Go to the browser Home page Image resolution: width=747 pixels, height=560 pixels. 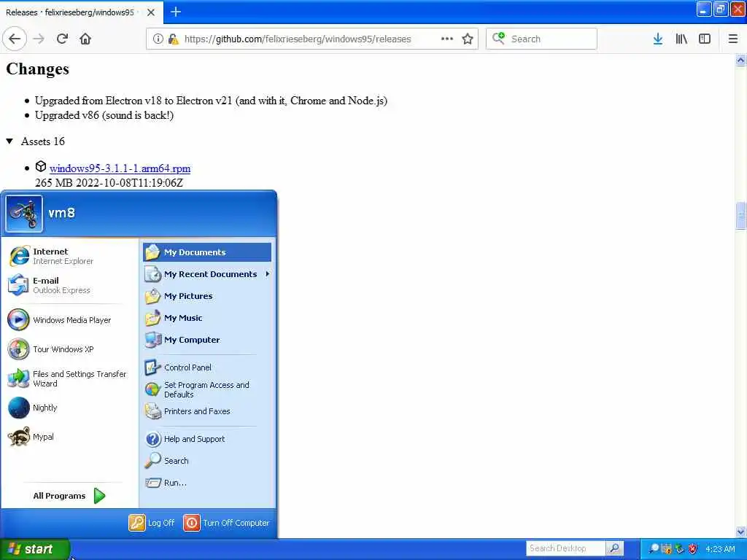click(85, 39)
